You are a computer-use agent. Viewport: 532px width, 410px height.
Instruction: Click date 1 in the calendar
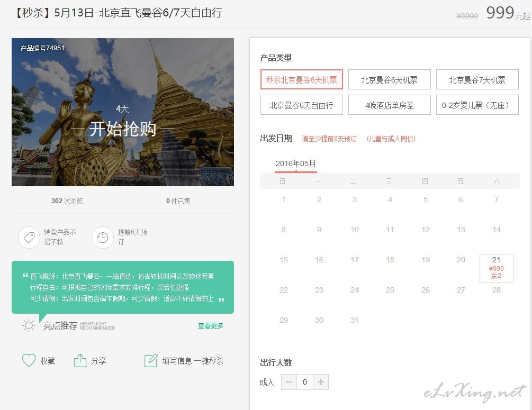pos(284,199)
